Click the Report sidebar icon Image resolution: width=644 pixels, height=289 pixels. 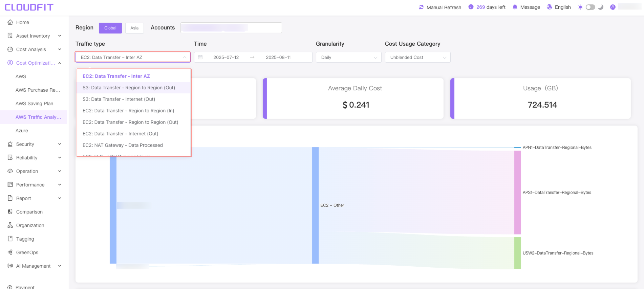coord(10,198)
